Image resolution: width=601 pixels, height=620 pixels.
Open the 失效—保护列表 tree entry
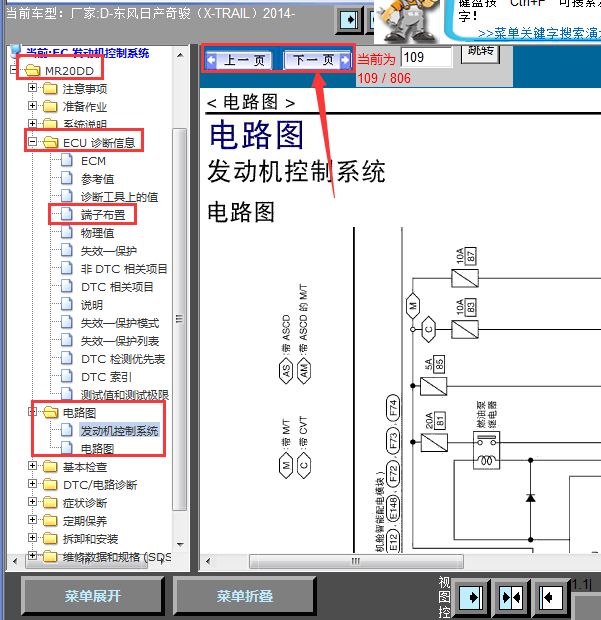click(120, 341)
